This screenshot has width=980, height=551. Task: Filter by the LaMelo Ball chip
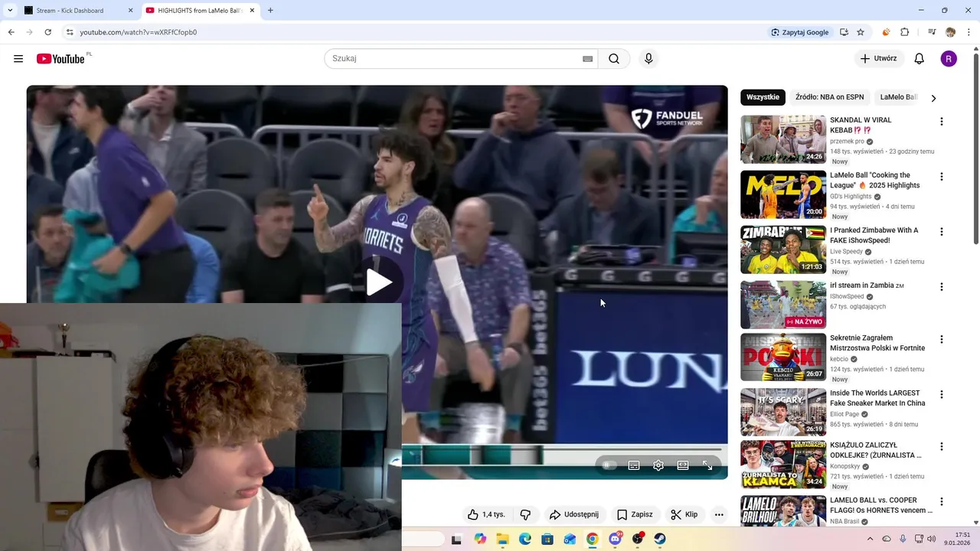(897, 97)
